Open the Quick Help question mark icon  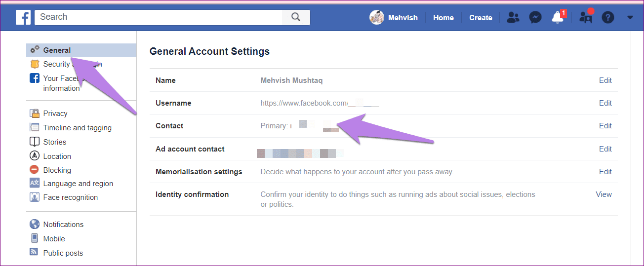pyautogui.click(x=607, y=18)
